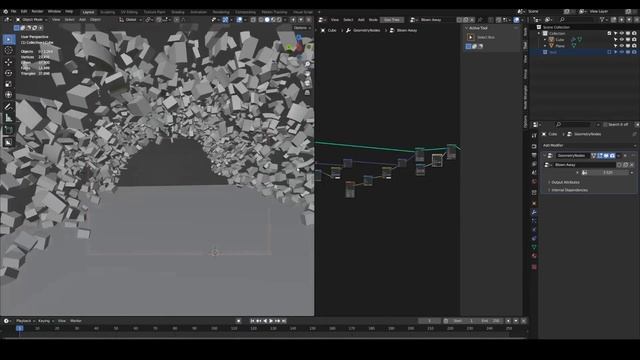The width and height of the screenshot is (640, 360).
Task: Click the Play animation button
Action: click(271, 321)
